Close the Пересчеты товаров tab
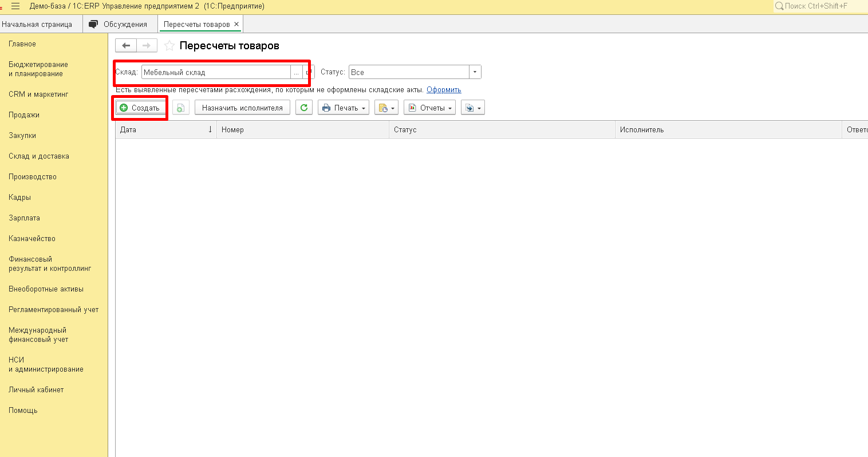This screenshot has height=457, width=868. click(236, 24)
